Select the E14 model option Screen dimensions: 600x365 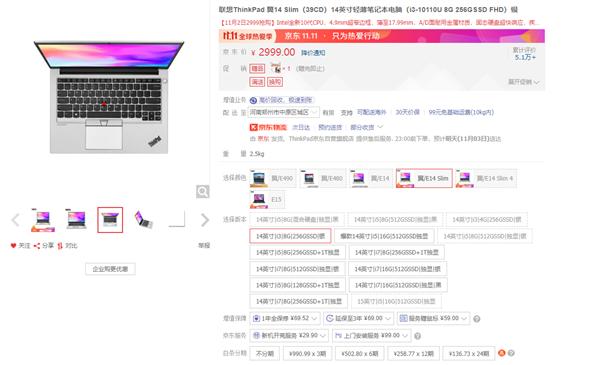tap(371, 178)
